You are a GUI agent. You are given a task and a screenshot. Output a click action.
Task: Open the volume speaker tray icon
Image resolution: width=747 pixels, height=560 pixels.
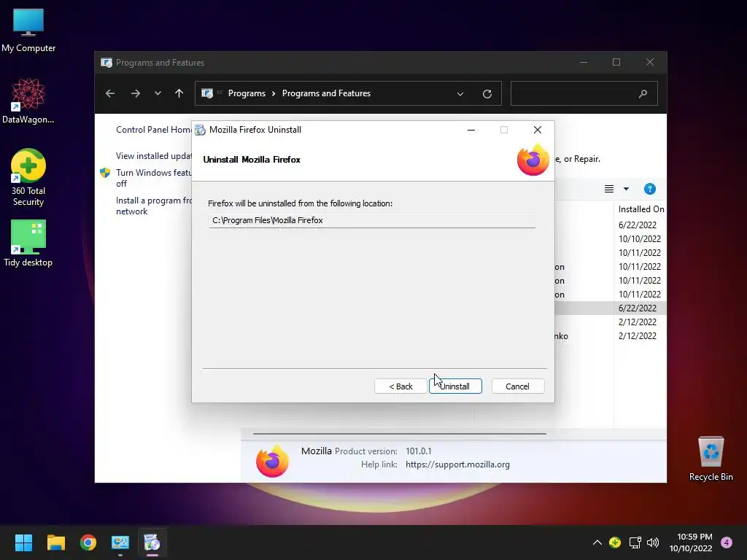(653, 542)
